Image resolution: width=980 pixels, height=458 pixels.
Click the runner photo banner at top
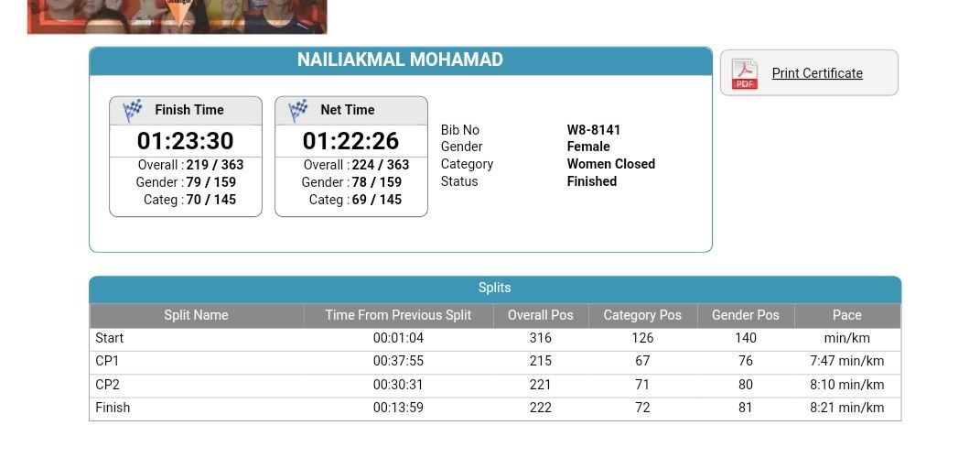coord(177,16)
